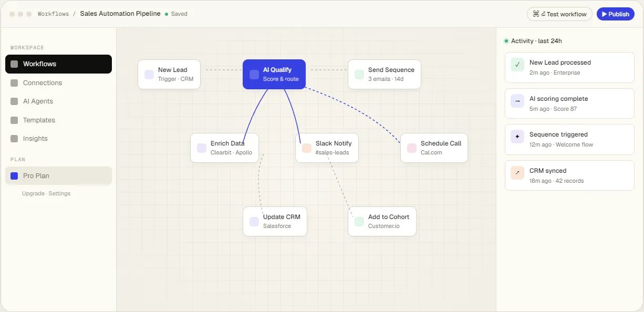Select the Slack Notify node
Image resolution: width=644 pixels, height=312 pixels.
(327, 148)
